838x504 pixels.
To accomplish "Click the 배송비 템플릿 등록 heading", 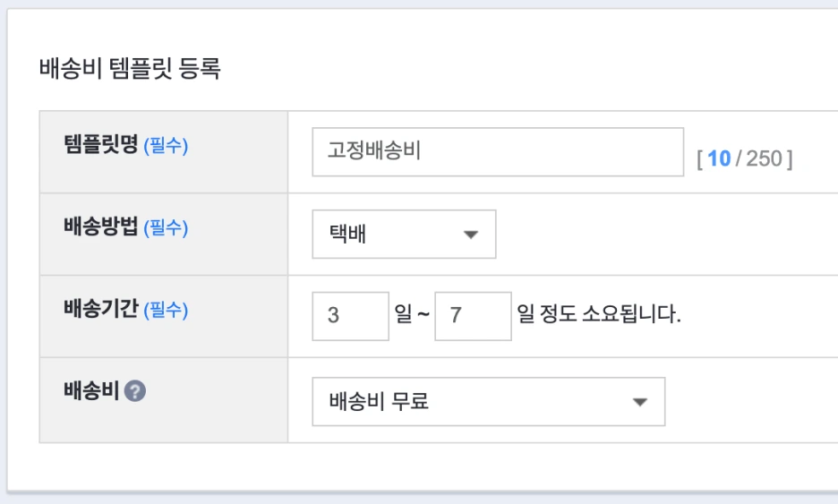I will coord(130,69).
